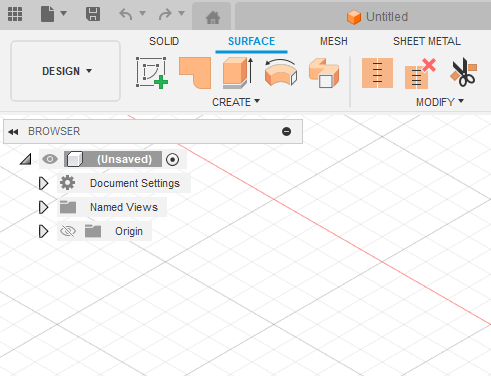Image resolution: width=491 pixels, height=376 pixels.
Task: Open the data panel grid icon
Action: coord(15,14)
